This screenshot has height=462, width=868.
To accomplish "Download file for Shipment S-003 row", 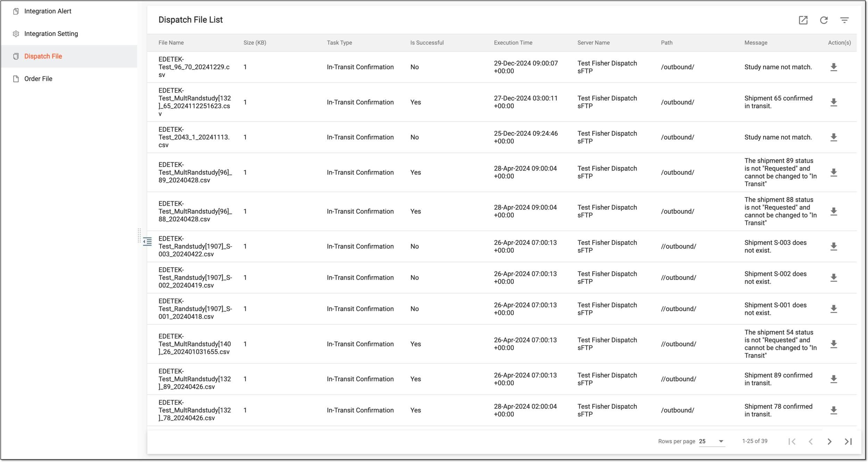I will [834, 247].
